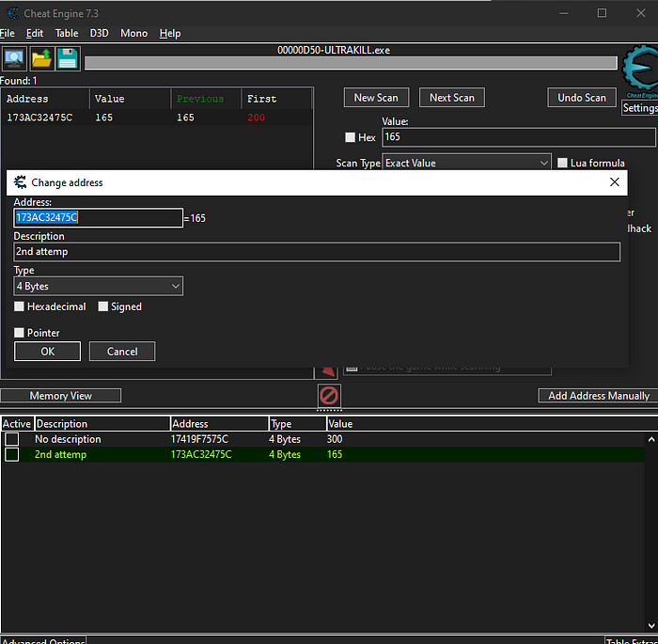Click the address list scroll up arrow
This screenshot has height=644, width=658.
pos(651,440)
